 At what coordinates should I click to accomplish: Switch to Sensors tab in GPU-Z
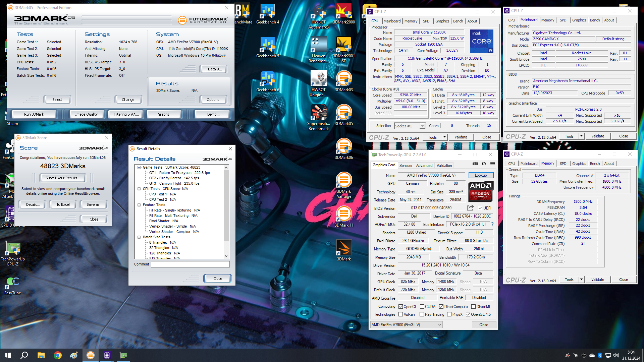click(406, 166)
